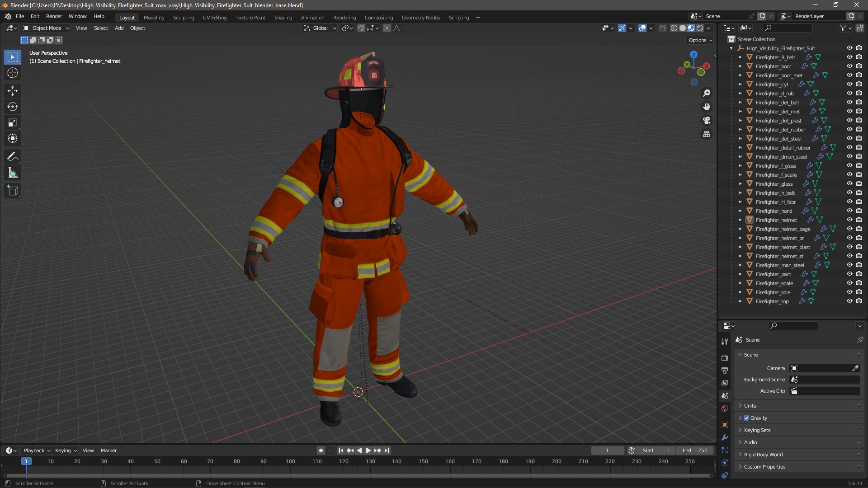868x488 pixels.
Task: Disable Firefighter_pant render camera icon
Action: coord(859,274)
